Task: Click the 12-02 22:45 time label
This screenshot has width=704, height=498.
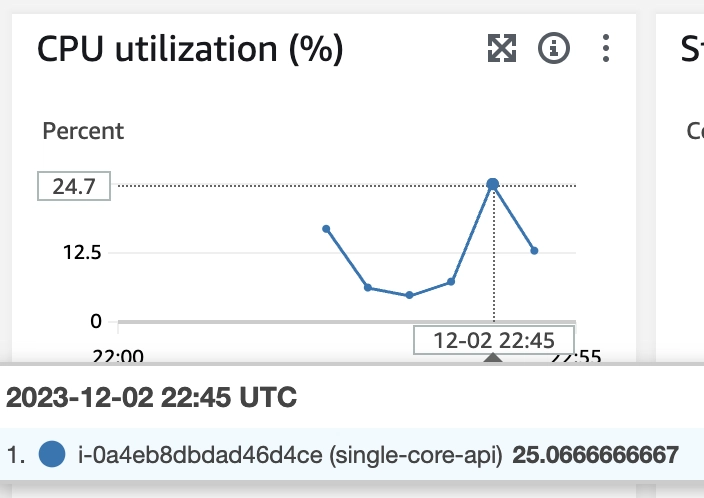Action: pos(494,340)
